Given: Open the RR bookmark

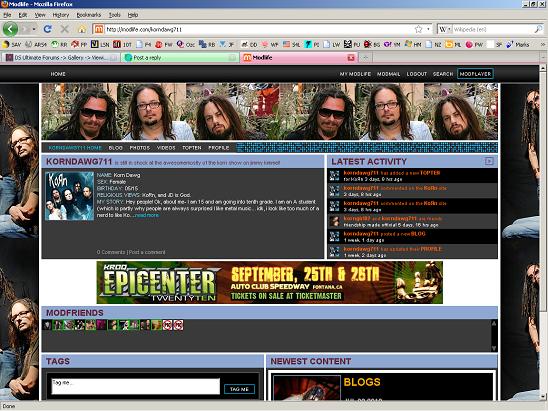Looking at the screenshot, I should click(x=59, y=44).
